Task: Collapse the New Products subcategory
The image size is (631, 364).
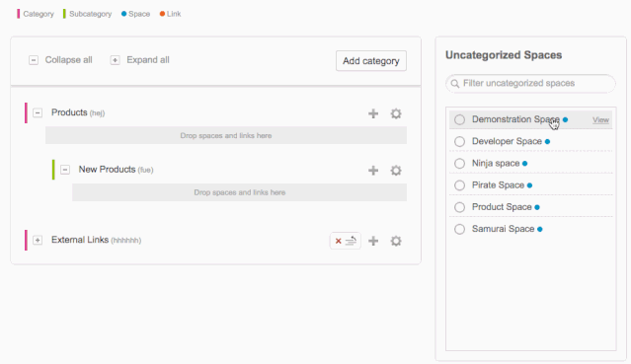Action: pos(65,170)
